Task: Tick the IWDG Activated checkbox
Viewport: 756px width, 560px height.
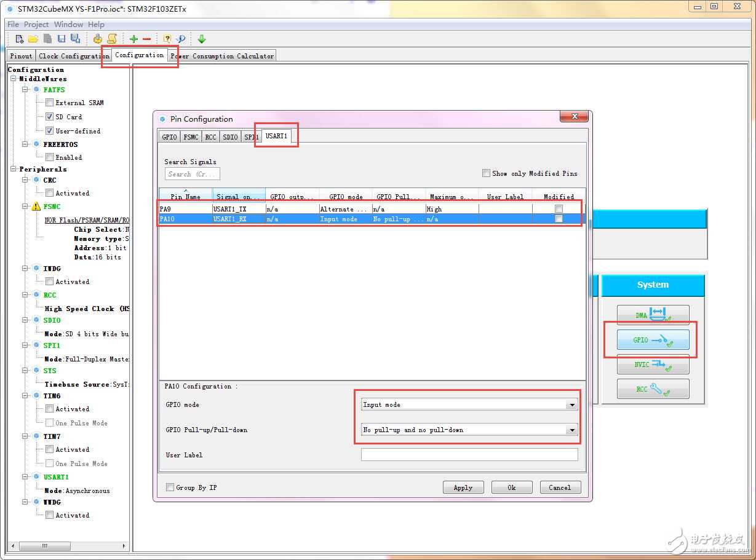Action: pyautogui.click(x=49, y=282)
